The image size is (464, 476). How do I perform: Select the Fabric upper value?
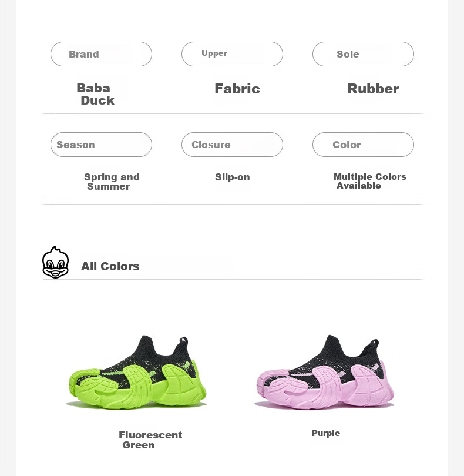point(237,89)
